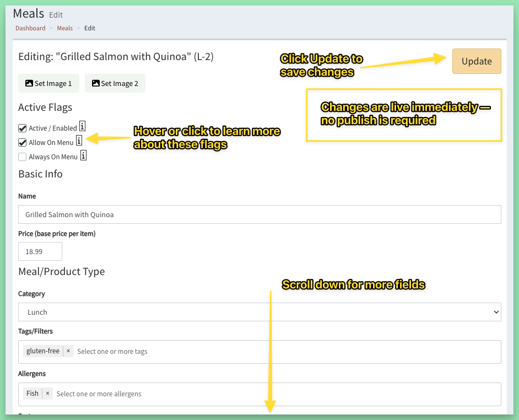Click the Set Image 2 button

(115, 83)
